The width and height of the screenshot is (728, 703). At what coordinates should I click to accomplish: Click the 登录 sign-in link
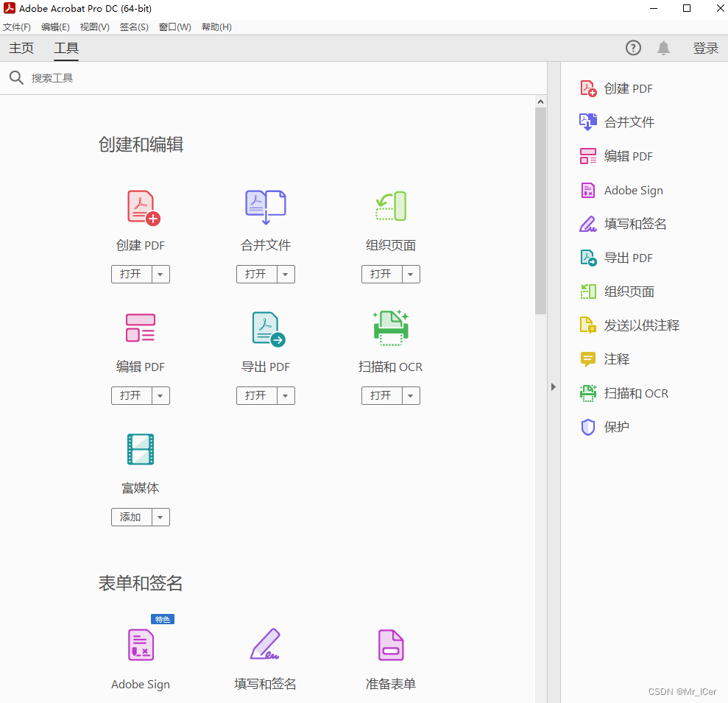pos(706,48)
